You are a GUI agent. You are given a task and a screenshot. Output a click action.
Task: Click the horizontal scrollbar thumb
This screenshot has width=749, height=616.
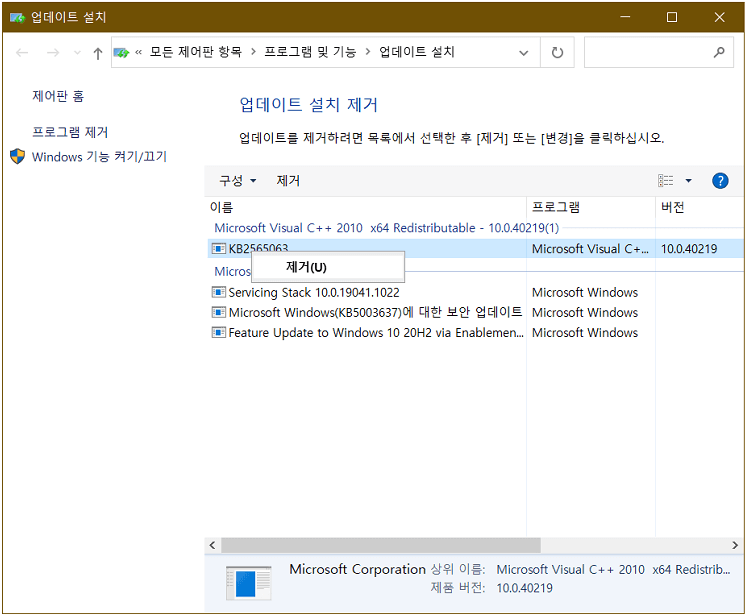pos(381,545)
